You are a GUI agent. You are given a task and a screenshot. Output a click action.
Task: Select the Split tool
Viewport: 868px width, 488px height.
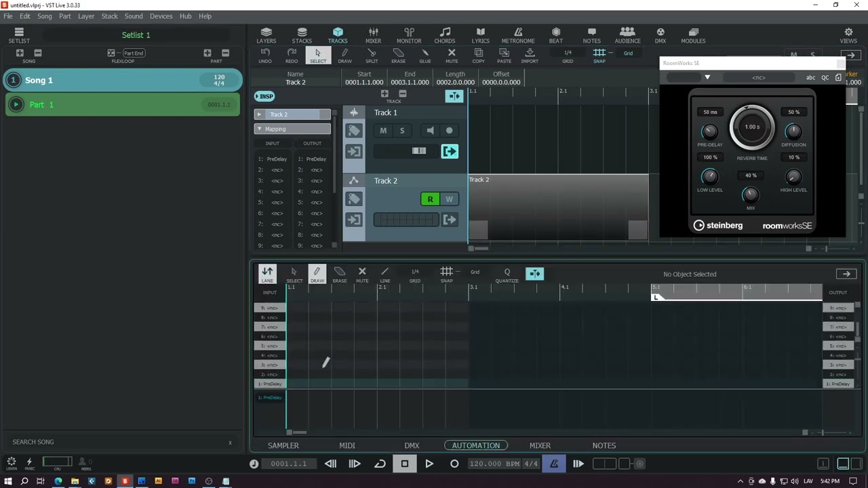coord(372,56)
